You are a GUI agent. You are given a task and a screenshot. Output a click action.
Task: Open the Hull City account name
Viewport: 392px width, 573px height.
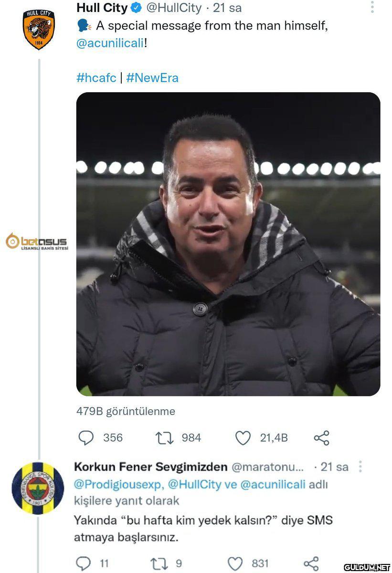pyautogui.click(x=102, y=8)
